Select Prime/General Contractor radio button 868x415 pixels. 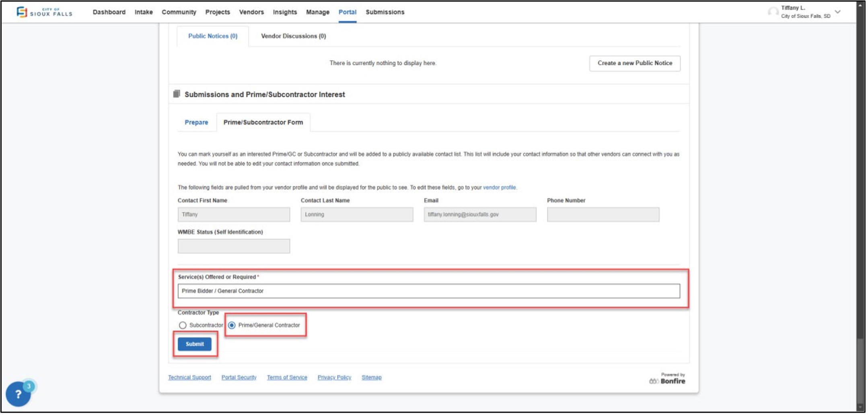click(x=232, y=325)
